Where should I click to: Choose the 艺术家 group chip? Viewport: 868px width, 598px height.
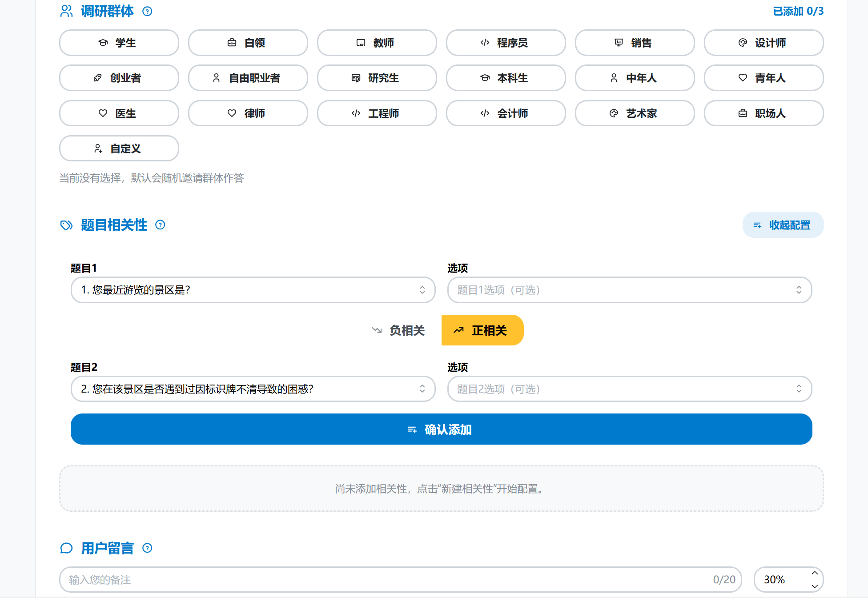(x=634, y=113)
